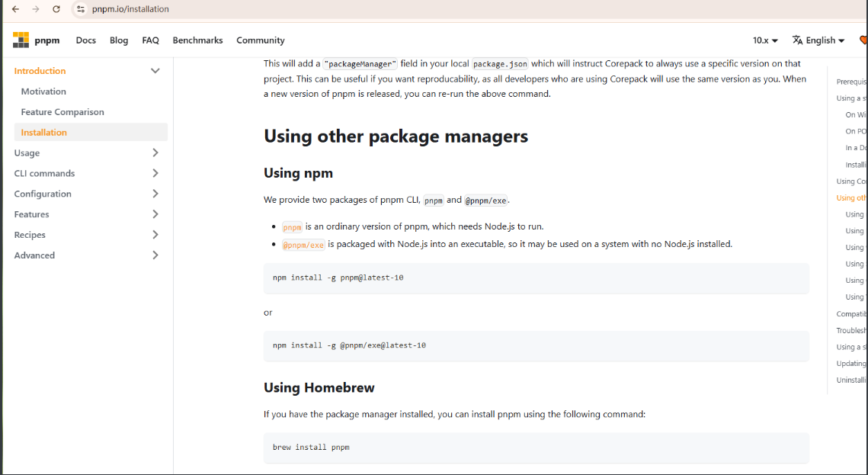Click the pnpm logo icon

pos(21,40)
